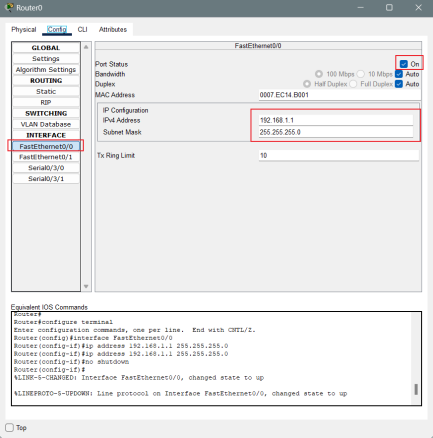Click the INTERFACE section header
433x438 pixels.
click(x=46, y=135)
